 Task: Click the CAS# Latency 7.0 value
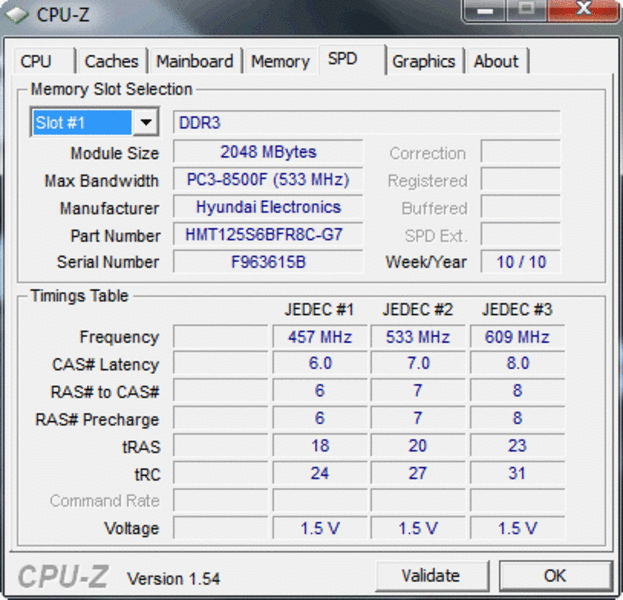418,363
